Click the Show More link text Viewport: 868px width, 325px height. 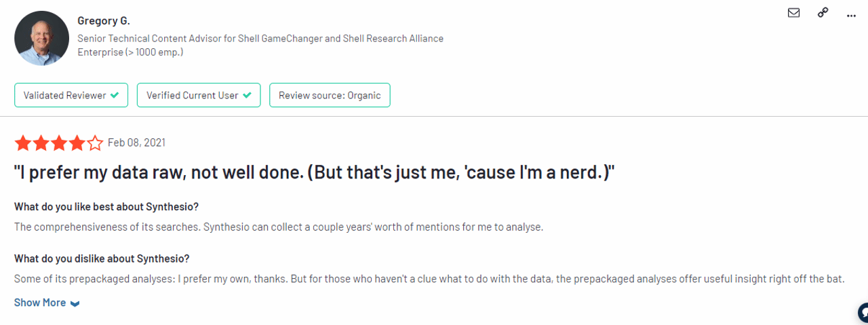40,303
